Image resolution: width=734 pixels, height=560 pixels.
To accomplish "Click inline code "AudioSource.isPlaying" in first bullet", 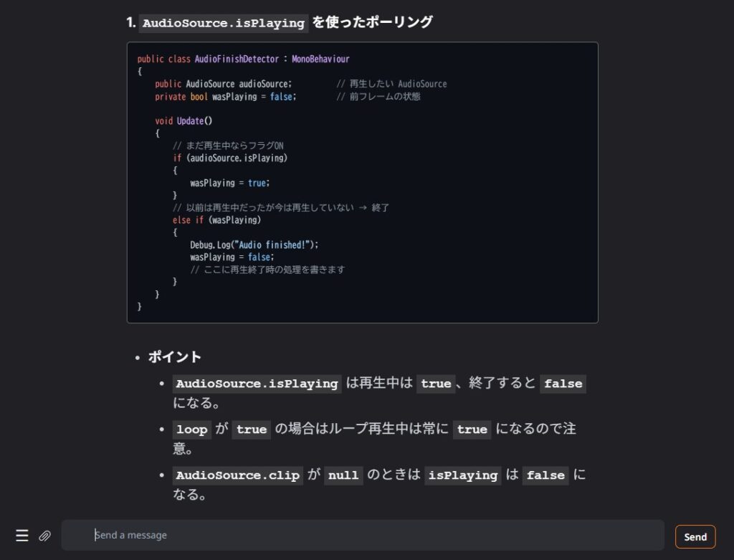I will [257, 384].
